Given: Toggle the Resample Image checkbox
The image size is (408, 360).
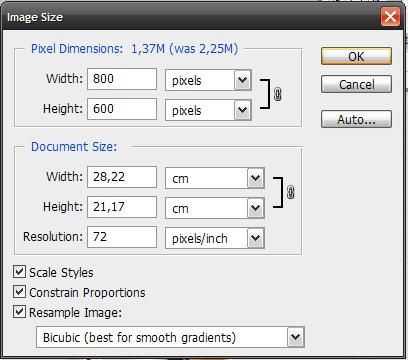Looking at the screenshot, I should point(19,312).
